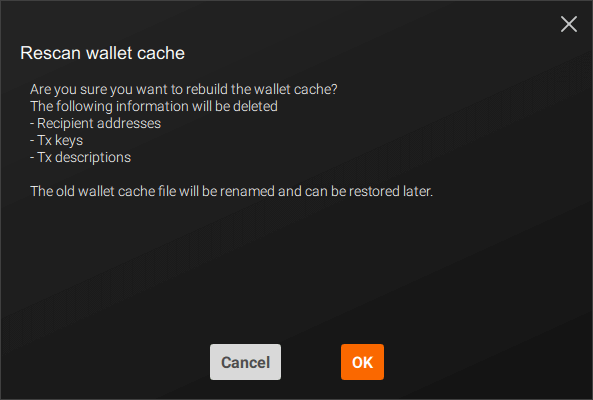The height and width of the screenshot is (400, 593).
Task: Abort the rescan using Cancel
Action: click(x=245, y=362)
